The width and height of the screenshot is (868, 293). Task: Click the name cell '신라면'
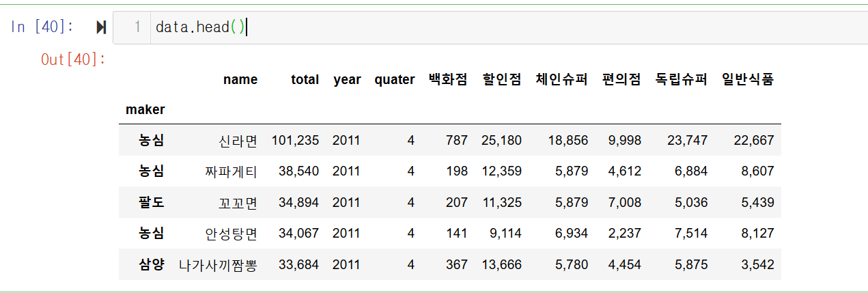coord(238,141)
